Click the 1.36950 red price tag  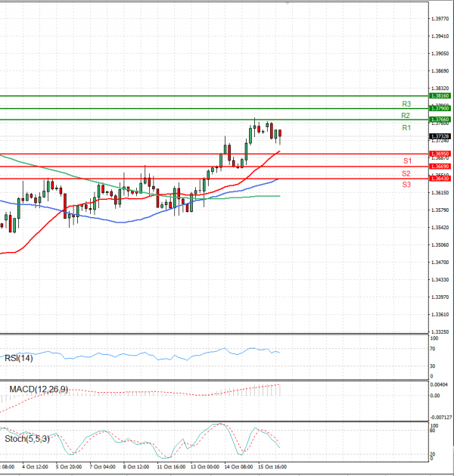pyautogui.click(x=440, y=154)
